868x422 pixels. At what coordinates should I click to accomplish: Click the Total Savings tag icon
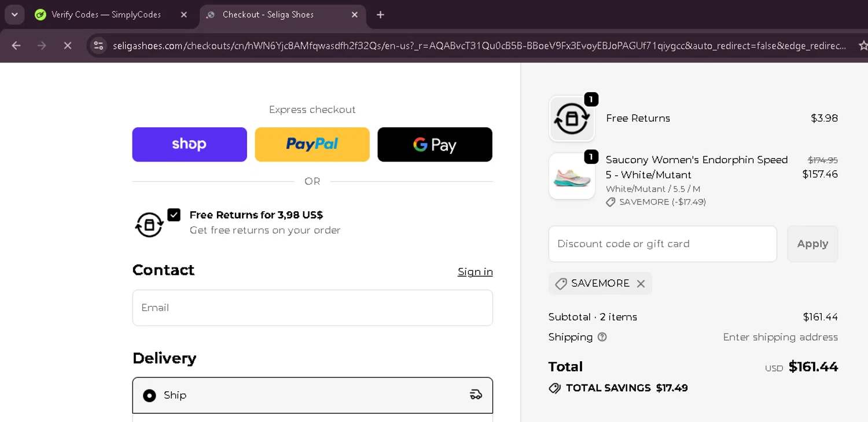(555, 388)
